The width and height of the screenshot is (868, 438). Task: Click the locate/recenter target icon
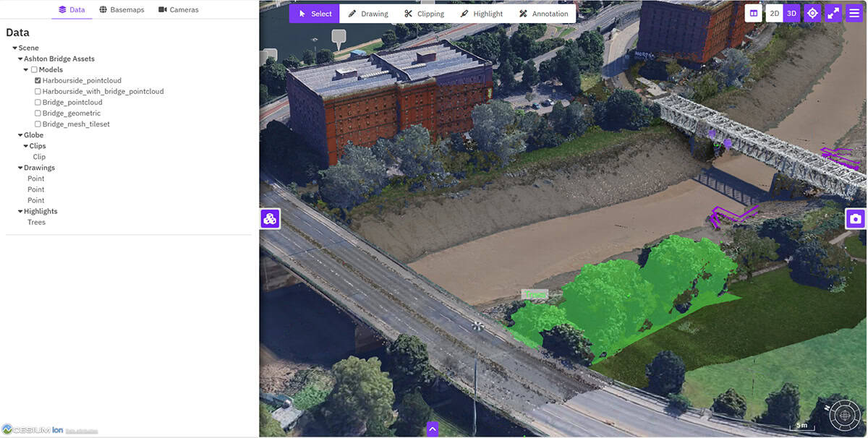point(812,13)
